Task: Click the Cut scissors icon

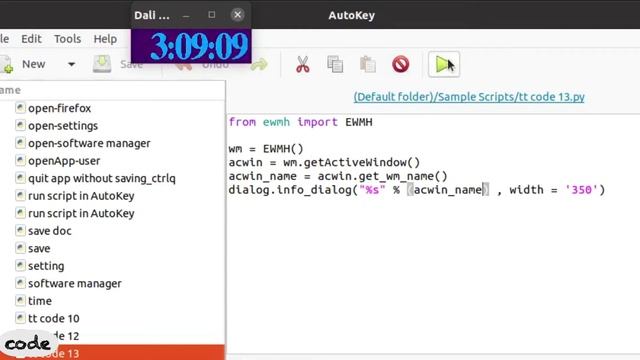Action: pyautogui.click(x=302, y=64)
